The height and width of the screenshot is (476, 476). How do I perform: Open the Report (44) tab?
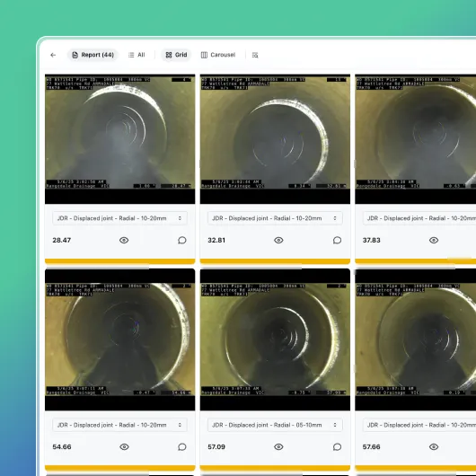93,55
